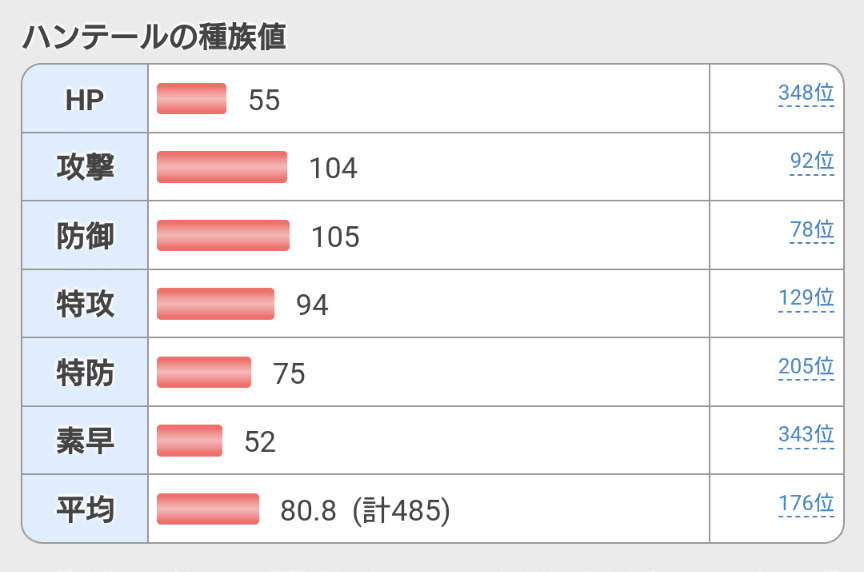Click the 343位 speed ranking link
864x572 pixels.
pyautogui.click(x=805, y=435)
